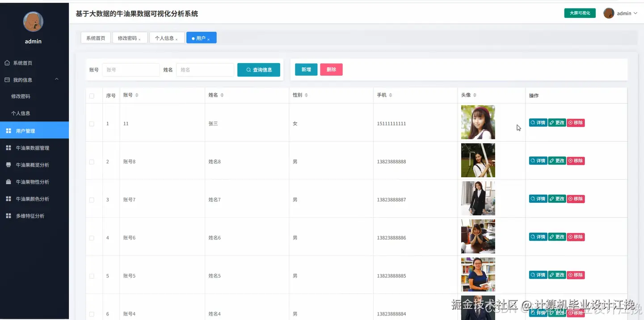Close the 修改密码 tab with its x
Viewport: 644px width, 320px height.
click(x=139, y=39)
